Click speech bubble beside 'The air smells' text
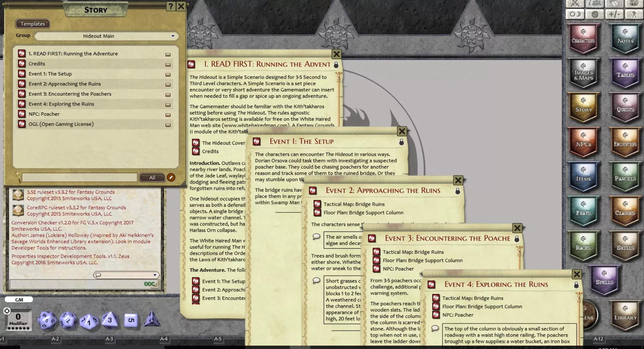 (x=316, y=237)
